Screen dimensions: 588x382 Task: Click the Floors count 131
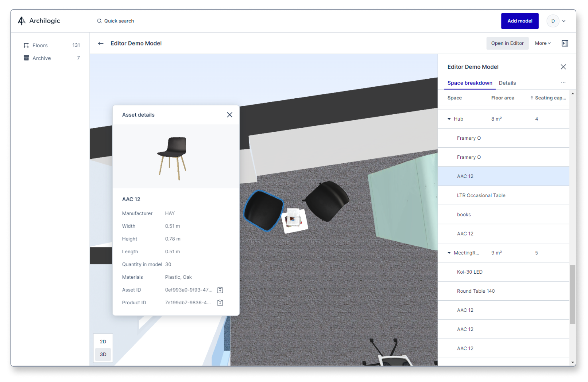(76, 45)
